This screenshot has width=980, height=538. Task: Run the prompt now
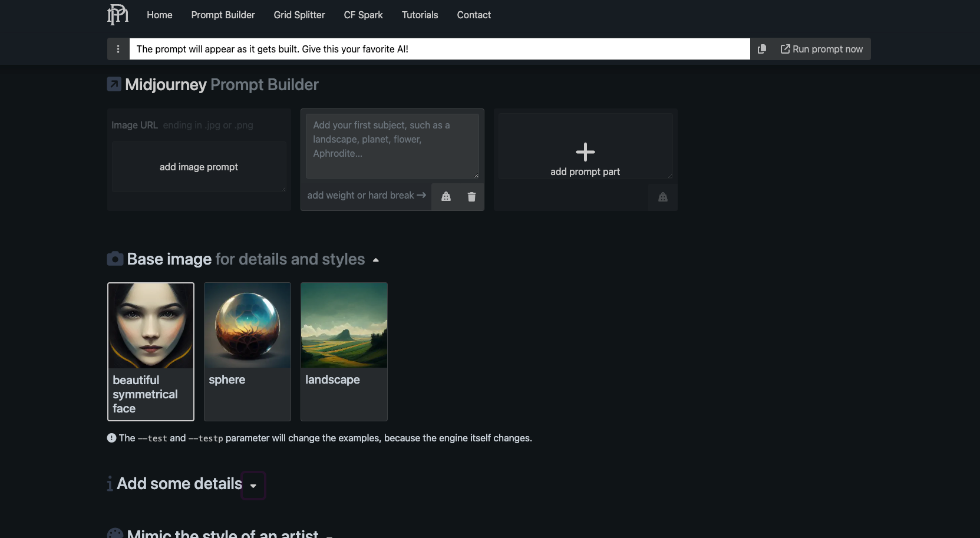pos(821,49)
